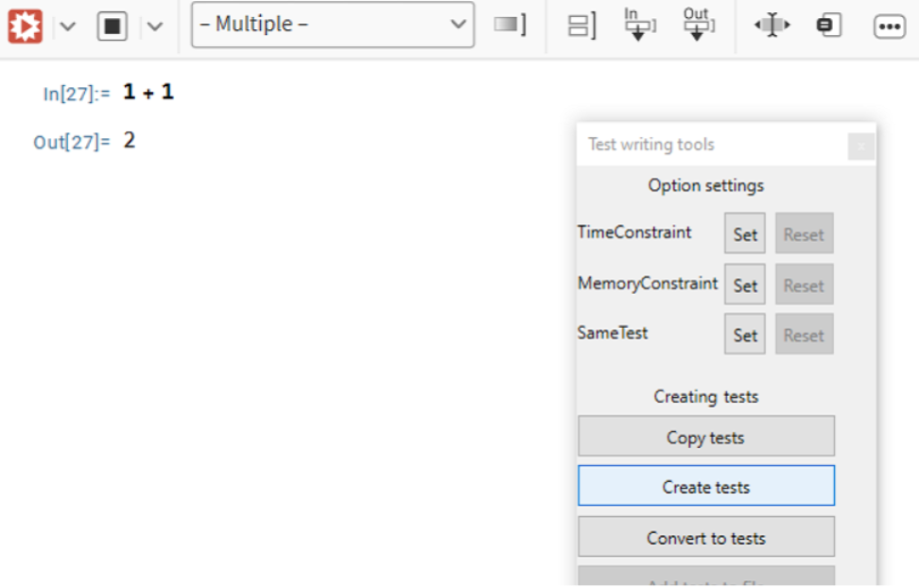This screenshot has height=588, width=919.
Task: Click the input expression 1 + 1
Action: click(x=148, y=93)
